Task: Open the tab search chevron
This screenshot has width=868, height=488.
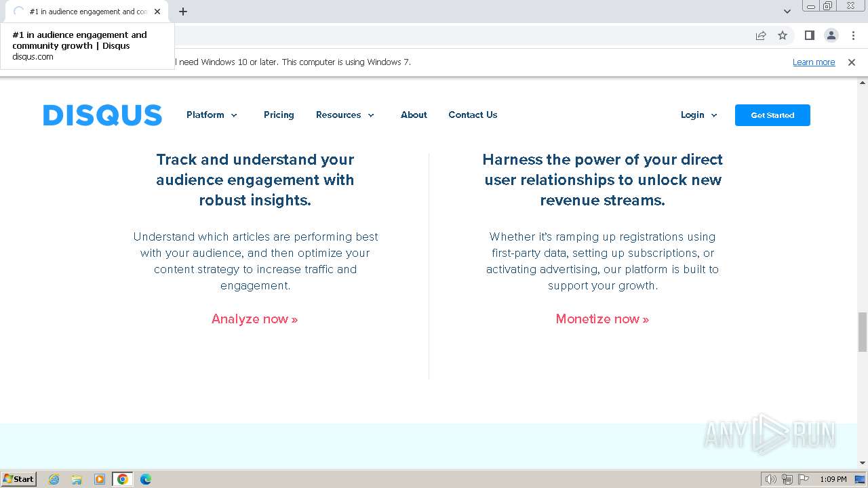Action: (787, 12)
